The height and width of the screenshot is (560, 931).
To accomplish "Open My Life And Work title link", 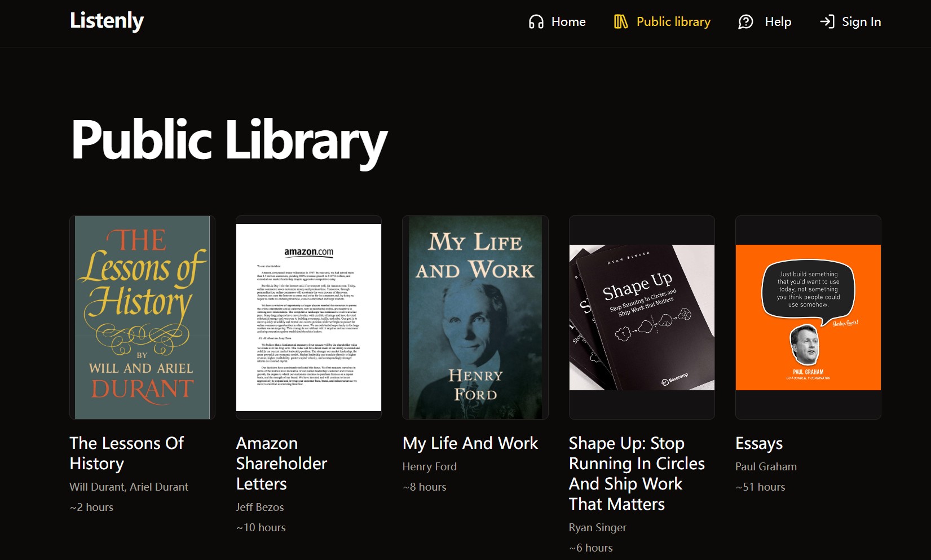I will tap(470, 444).
